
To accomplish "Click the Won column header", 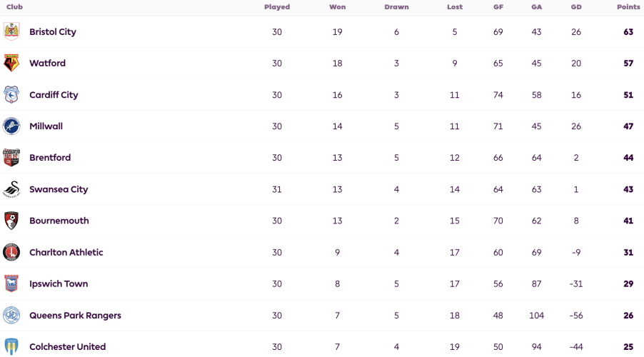I will (x=338, y=7).
